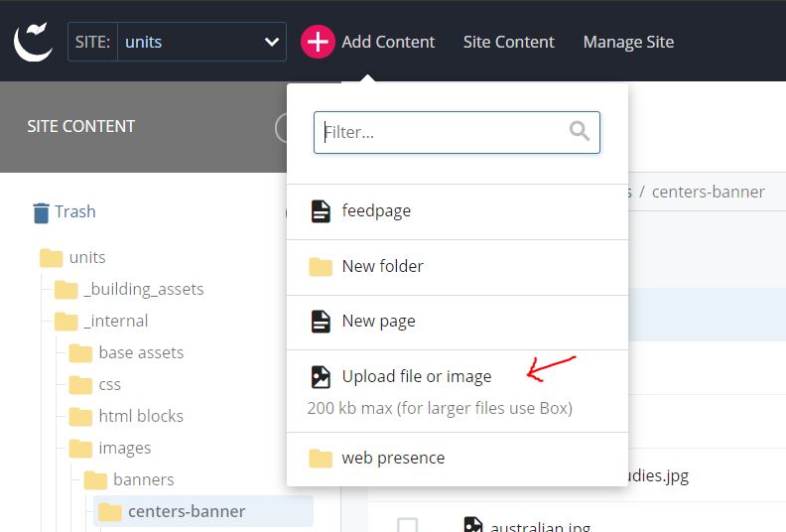Image resolution: width=786 pixels, height=532 pixels.
Task: Click the web presence folder icon
Action: point(321,459)
